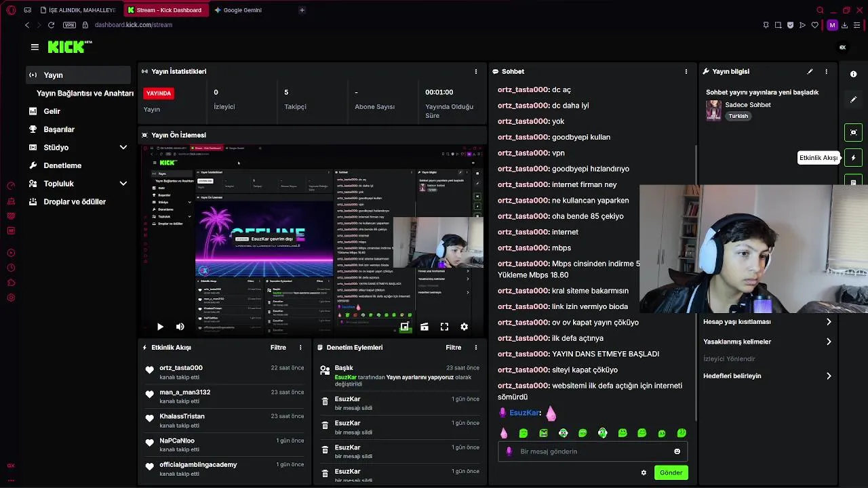Mute the stream preview volume

[180, 327]
